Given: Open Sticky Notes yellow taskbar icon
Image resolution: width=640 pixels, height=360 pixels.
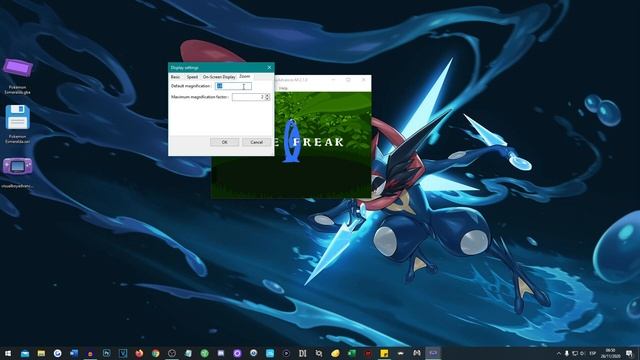Looking at the screenshot, I should click(384, 353).
